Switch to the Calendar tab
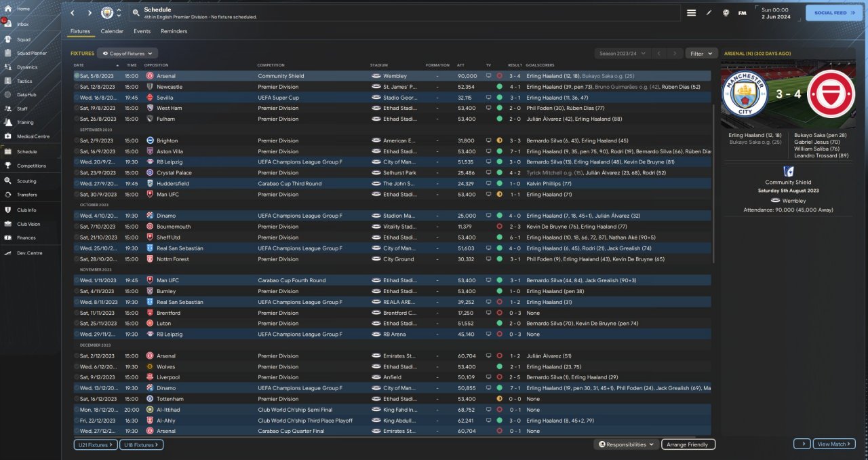The width and height of the screenshot is (868, 460). point(112,31)
